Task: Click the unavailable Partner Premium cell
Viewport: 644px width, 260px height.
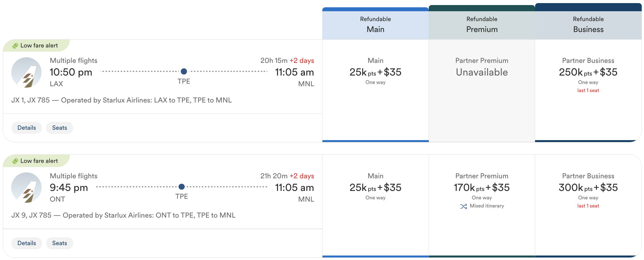Action: pyautogui.click(x=481, y=72)
